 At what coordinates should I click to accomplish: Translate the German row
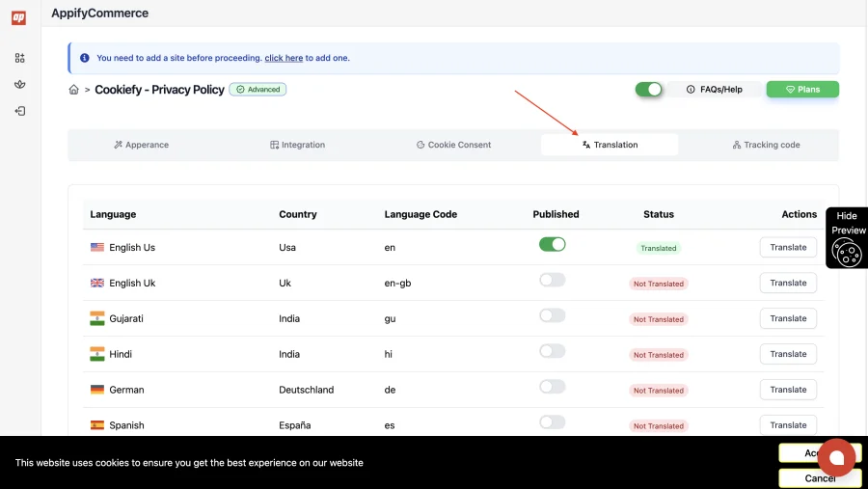tap(788, 390)
